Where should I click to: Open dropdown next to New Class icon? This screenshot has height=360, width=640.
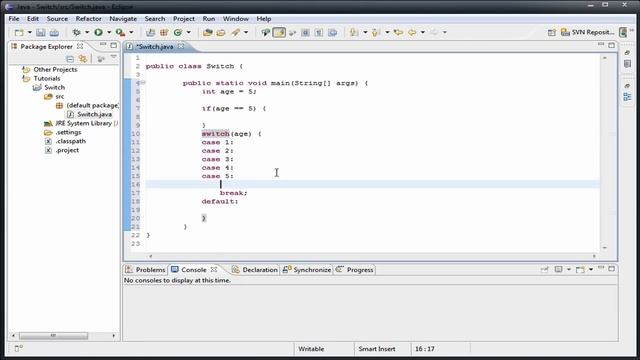coord(188,32)
